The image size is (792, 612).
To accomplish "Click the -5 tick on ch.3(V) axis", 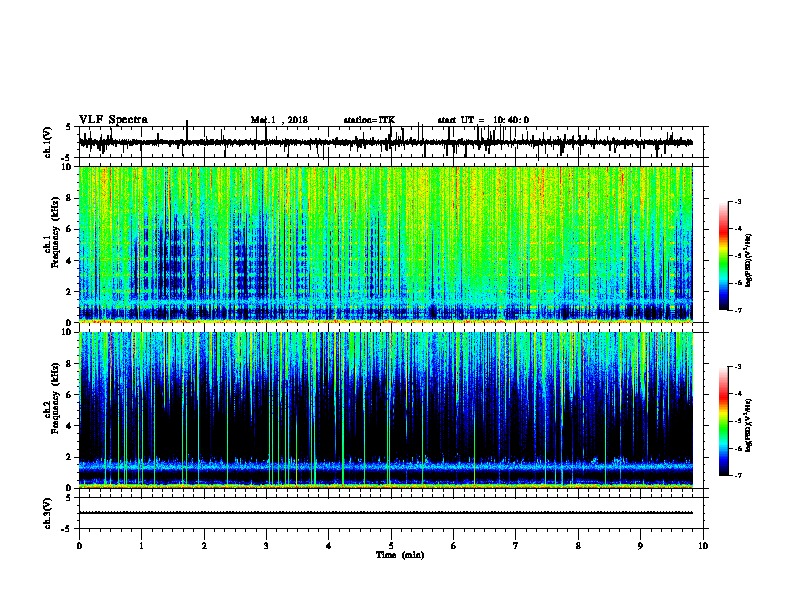I will 67,529.
